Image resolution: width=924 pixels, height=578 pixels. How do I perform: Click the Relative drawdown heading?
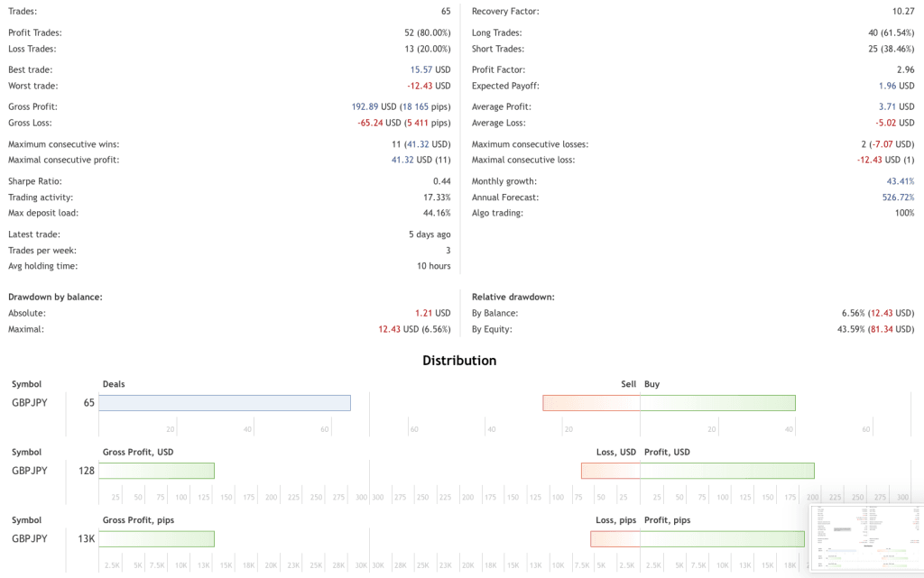513,297
